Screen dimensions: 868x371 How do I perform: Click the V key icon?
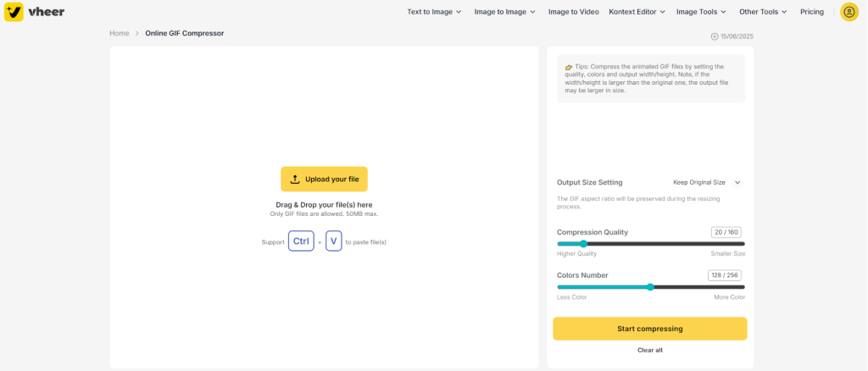(x=334, y=241)
